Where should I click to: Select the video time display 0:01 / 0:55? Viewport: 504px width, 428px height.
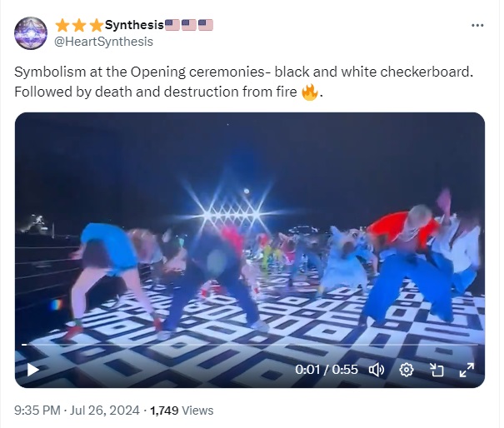click(x=327, y=370)
